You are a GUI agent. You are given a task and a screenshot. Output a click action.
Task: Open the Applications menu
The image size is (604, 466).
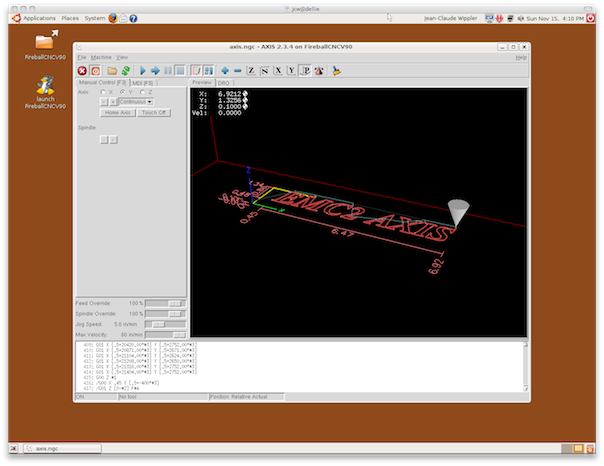click(x=39, y=18)
